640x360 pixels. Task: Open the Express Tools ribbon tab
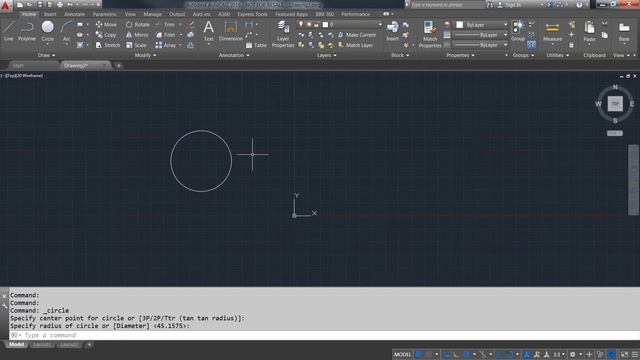(252, 14)
